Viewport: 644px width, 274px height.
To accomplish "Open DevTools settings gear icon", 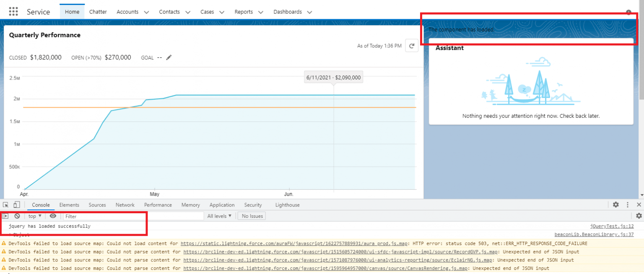I will [x=615, y=205].
